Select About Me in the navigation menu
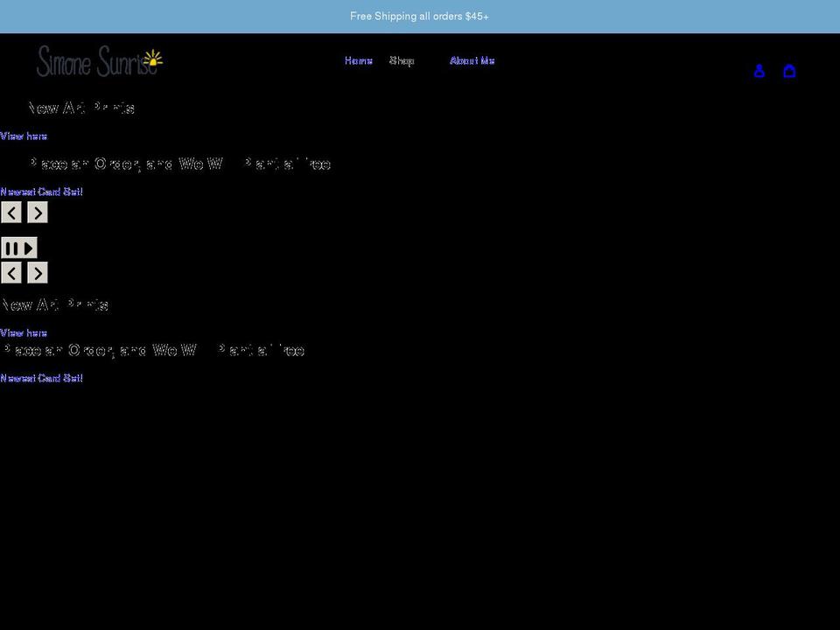Screen dimensions: 840x630 [472, 60]
